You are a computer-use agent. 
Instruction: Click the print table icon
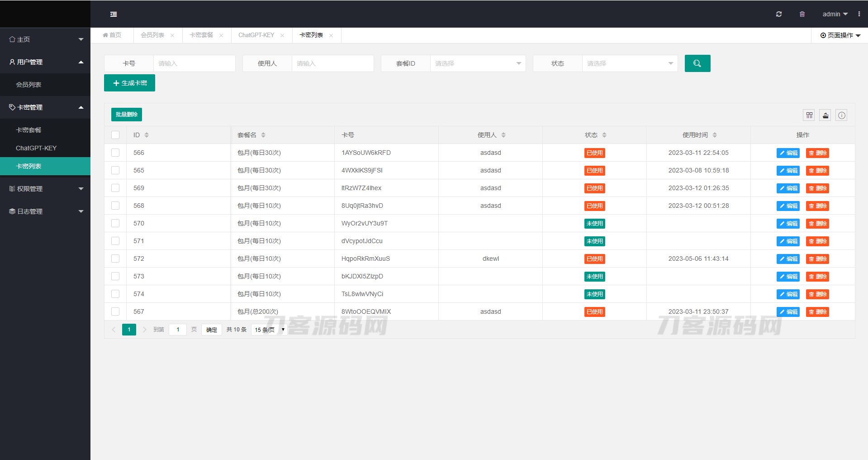(x=825, y=115)
